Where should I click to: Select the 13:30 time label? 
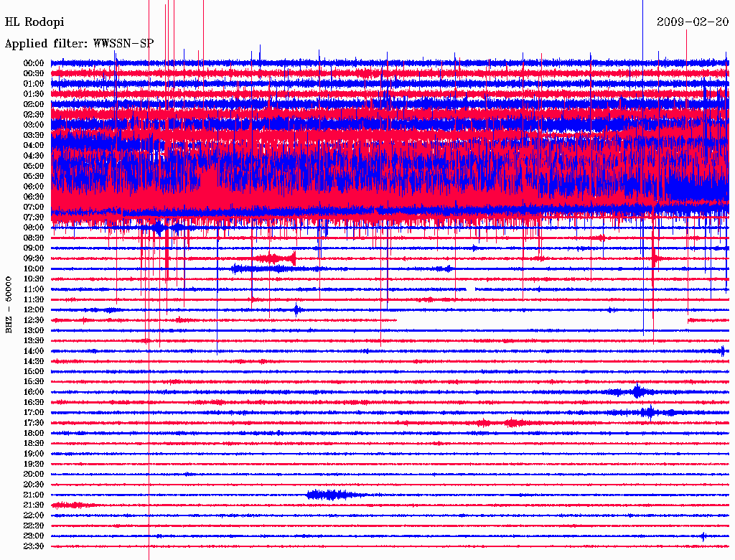34,340
